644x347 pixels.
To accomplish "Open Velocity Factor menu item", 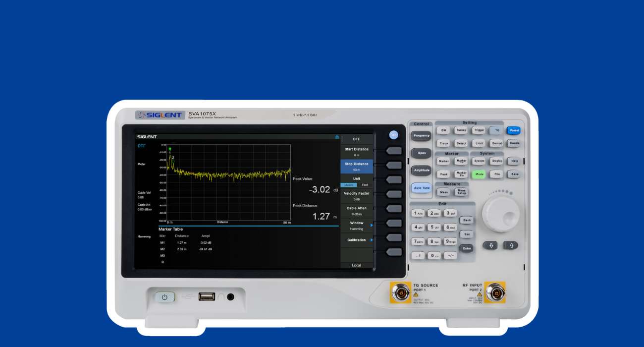I will [357, 196].
